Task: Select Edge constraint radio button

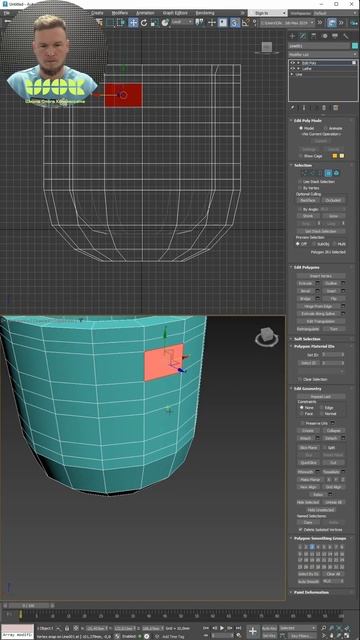Action: 321,407
